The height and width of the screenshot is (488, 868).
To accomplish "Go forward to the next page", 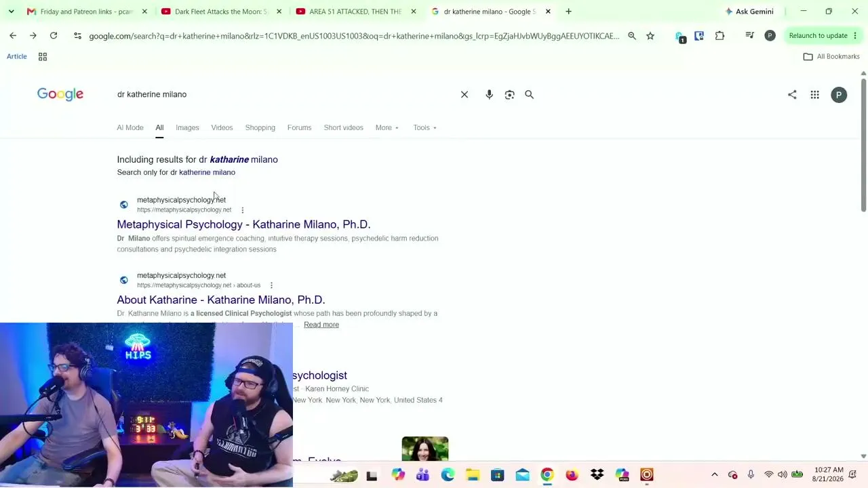I will tap(33, 36).
